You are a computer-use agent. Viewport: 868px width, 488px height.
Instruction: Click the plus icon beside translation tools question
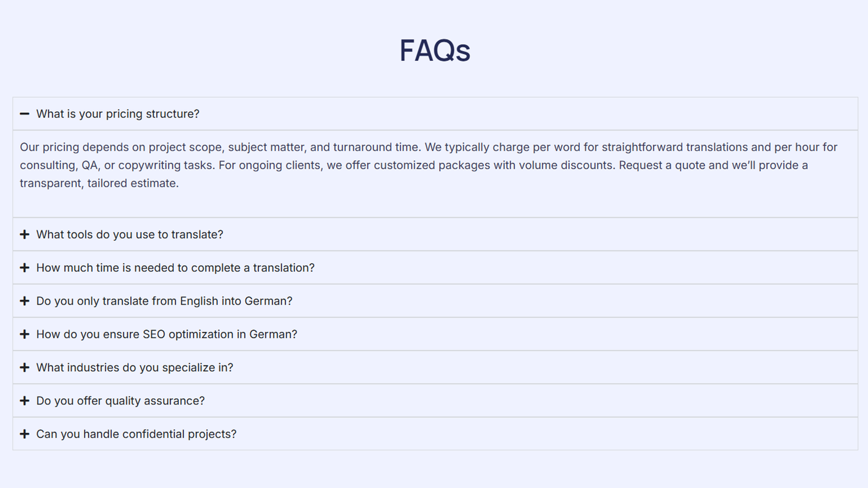[24, 234]
